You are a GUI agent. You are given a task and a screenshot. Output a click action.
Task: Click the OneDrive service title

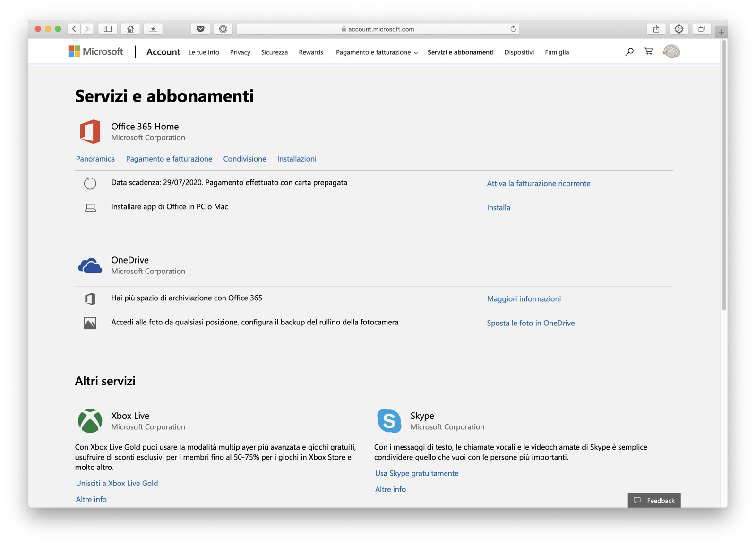coord(130,260)
